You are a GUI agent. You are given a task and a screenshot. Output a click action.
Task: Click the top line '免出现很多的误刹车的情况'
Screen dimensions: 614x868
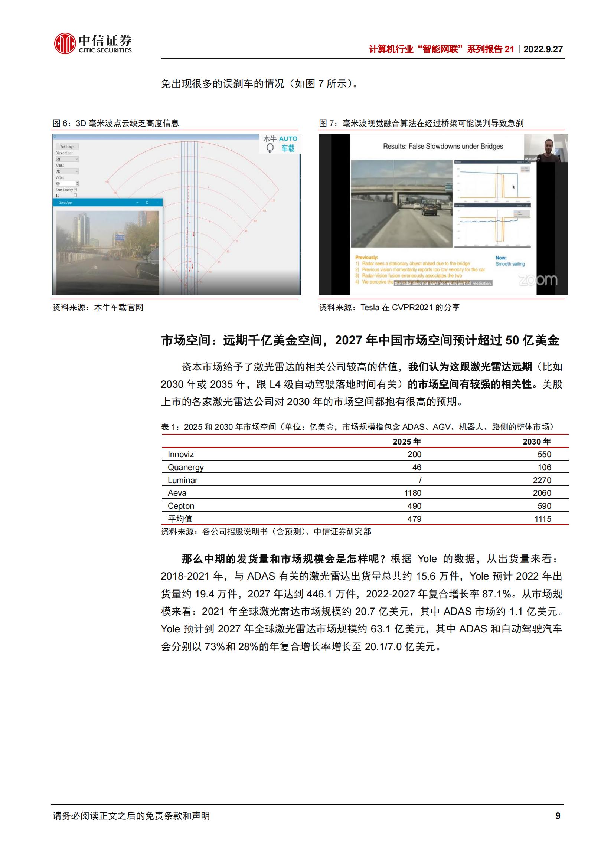click(x=223, y=83)
